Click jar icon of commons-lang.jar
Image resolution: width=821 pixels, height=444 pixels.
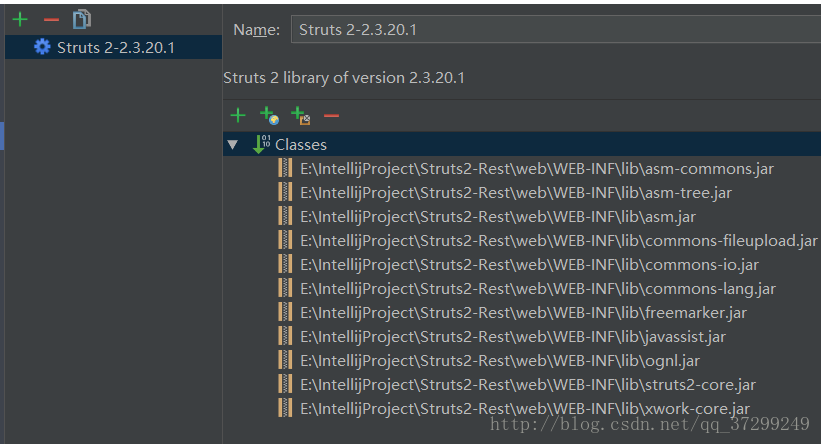pos(285,289)
